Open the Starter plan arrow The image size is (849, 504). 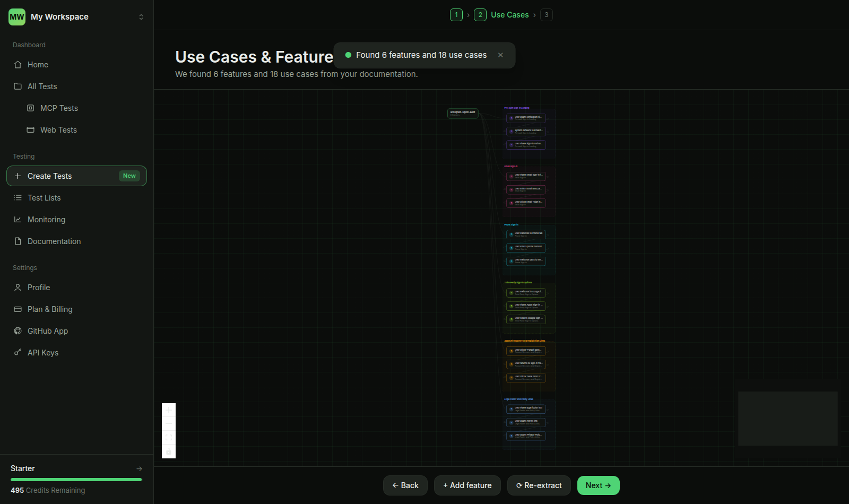click(x=139, y=468)
